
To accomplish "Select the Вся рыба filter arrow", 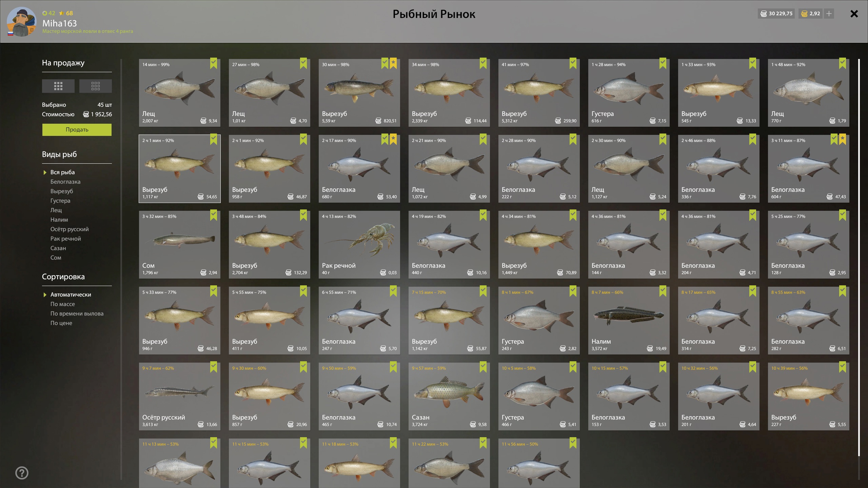I will [45, 172].
